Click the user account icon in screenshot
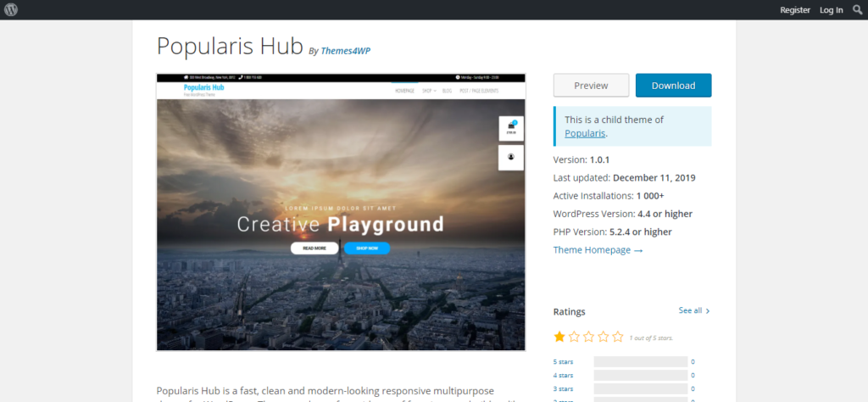The image size is (868, 402). (511, 157)
